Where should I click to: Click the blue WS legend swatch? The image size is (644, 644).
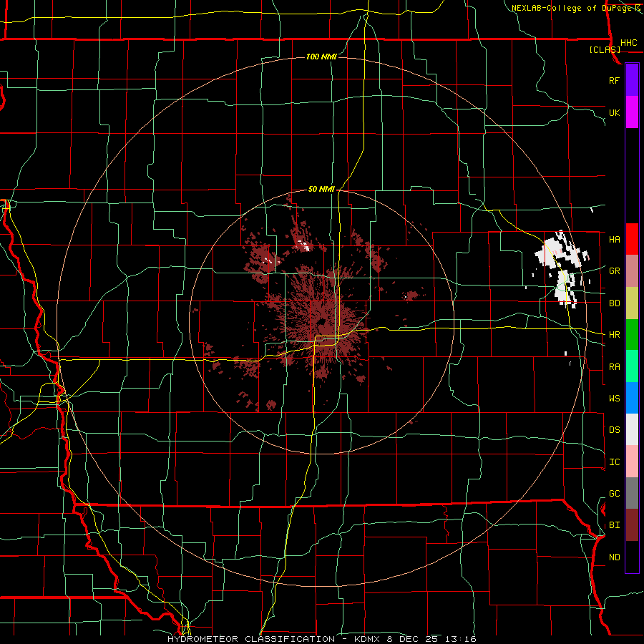pyautogui.click(x=632, y=398)
